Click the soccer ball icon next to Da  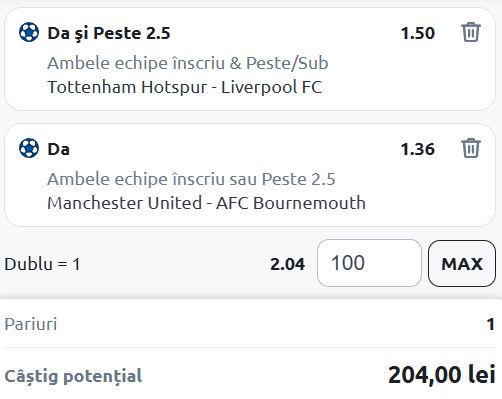click(29, 148)
